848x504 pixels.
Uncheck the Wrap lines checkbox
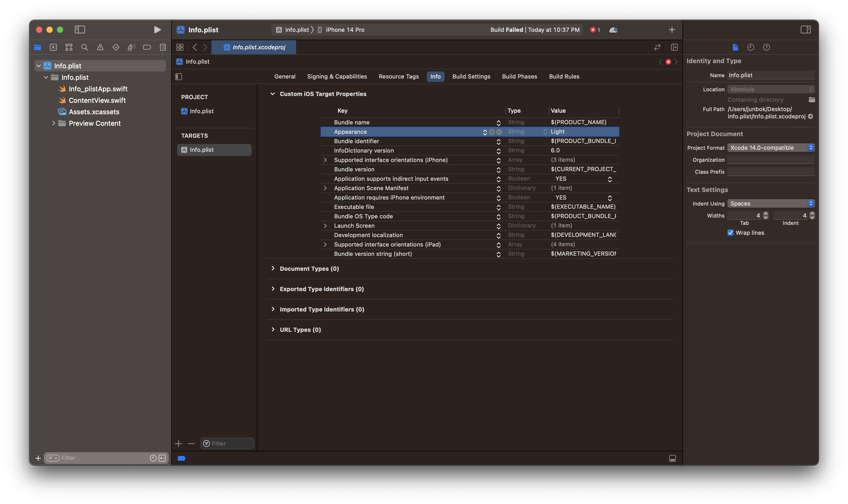(x=731, y=233)
